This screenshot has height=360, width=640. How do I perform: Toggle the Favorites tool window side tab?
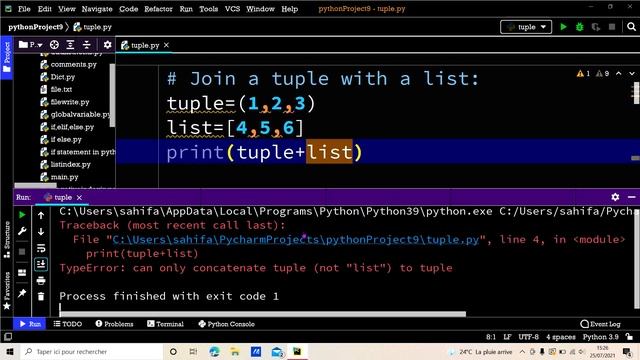pos(7,291)
